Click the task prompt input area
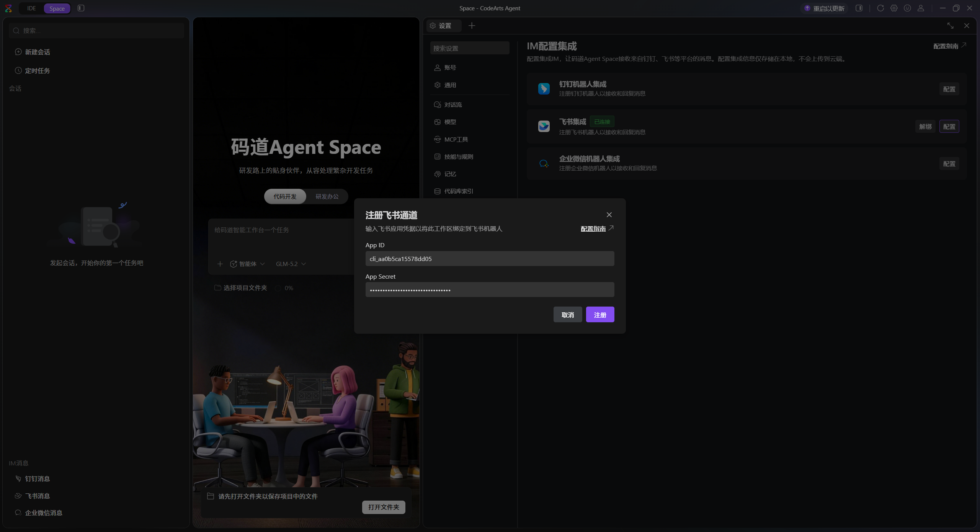The image size is (980, 532). pos(281,237)
